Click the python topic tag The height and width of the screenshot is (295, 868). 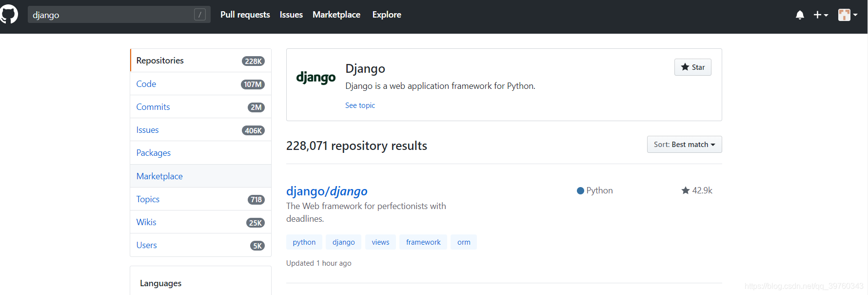pos(304,242)
